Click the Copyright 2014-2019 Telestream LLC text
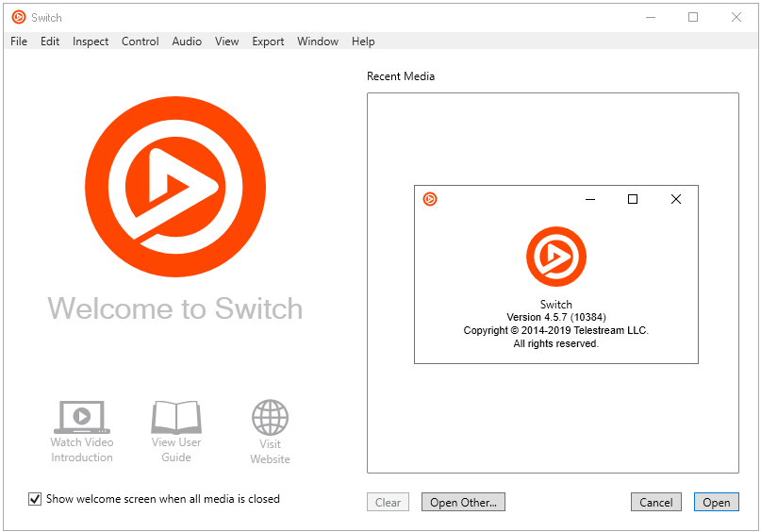 (556, 330)
